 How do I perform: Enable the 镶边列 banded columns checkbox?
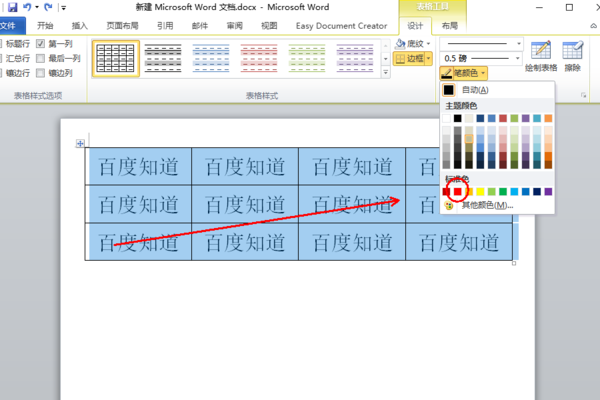pos(41,73)
